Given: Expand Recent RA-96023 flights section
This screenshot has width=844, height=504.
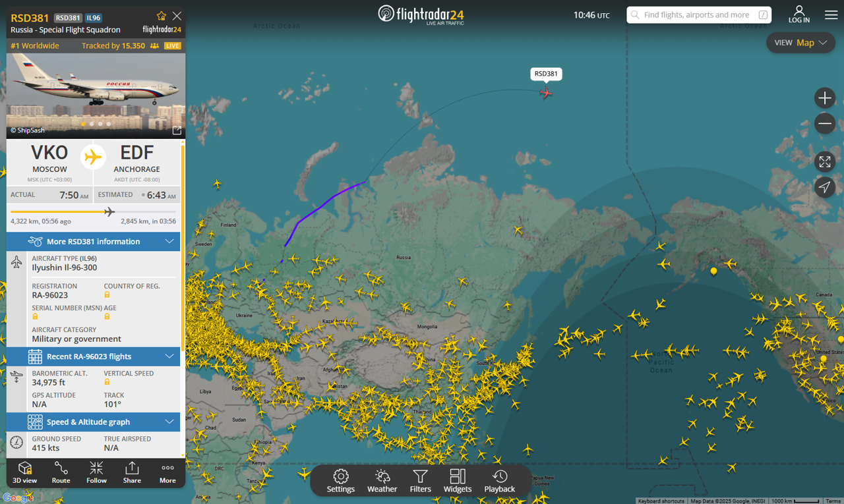Looking at the screenshot, I should pos(93,356).
